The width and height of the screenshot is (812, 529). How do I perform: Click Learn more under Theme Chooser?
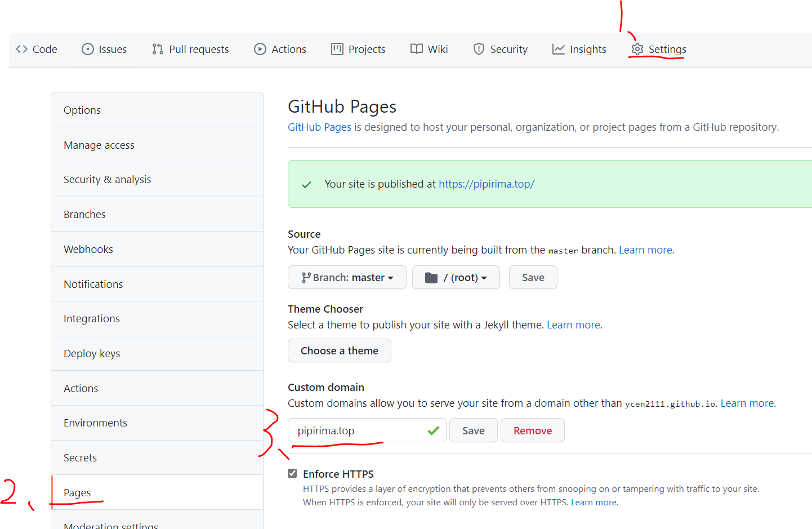point(573,325)
